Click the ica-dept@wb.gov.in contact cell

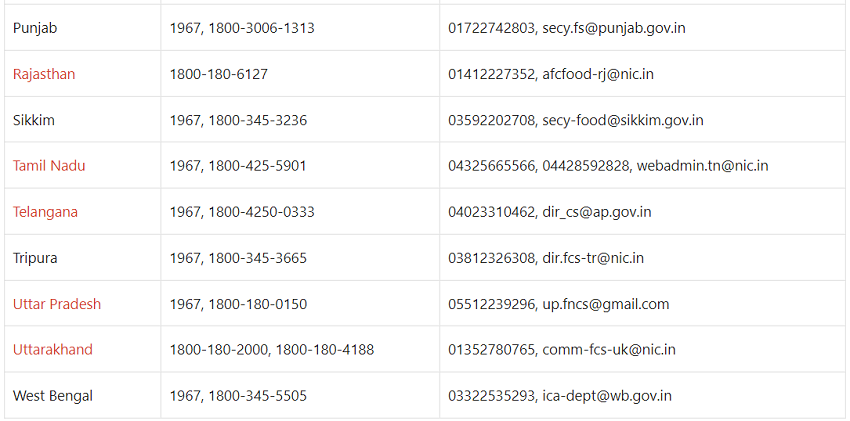(560, 396)
